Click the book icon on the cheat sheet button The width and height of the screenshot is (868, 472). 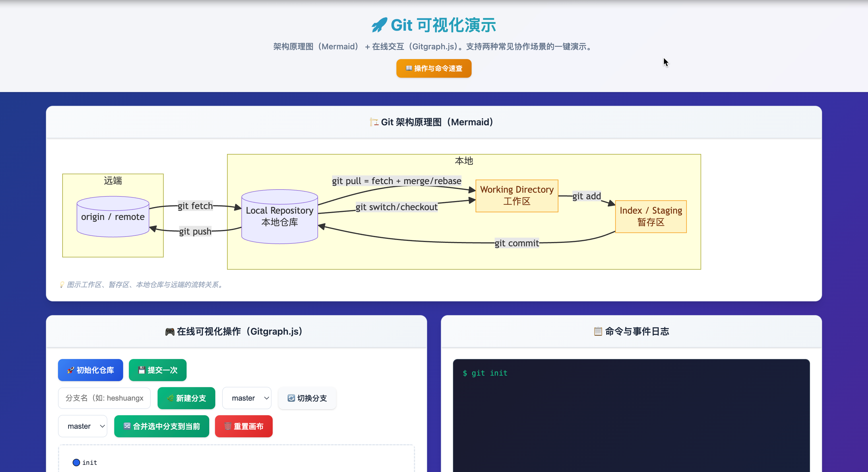click(x=409, y=68)
